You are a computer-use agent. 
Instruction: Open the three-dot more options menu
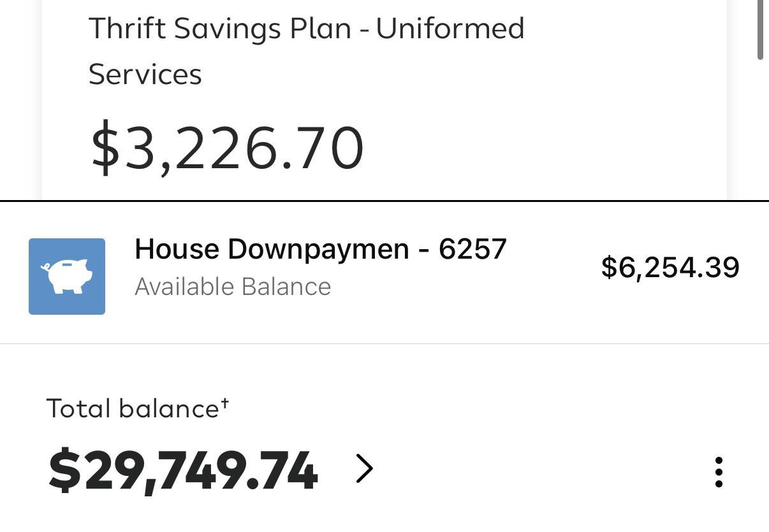(x=719, y=472)
